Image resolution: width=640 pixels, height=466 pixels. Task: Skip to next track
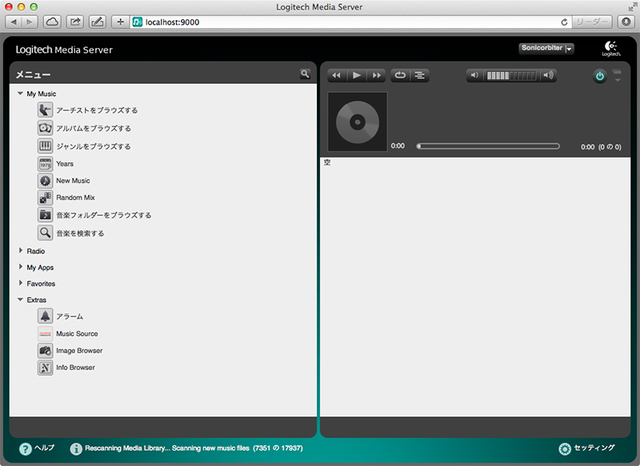click(x=376, y=75)
